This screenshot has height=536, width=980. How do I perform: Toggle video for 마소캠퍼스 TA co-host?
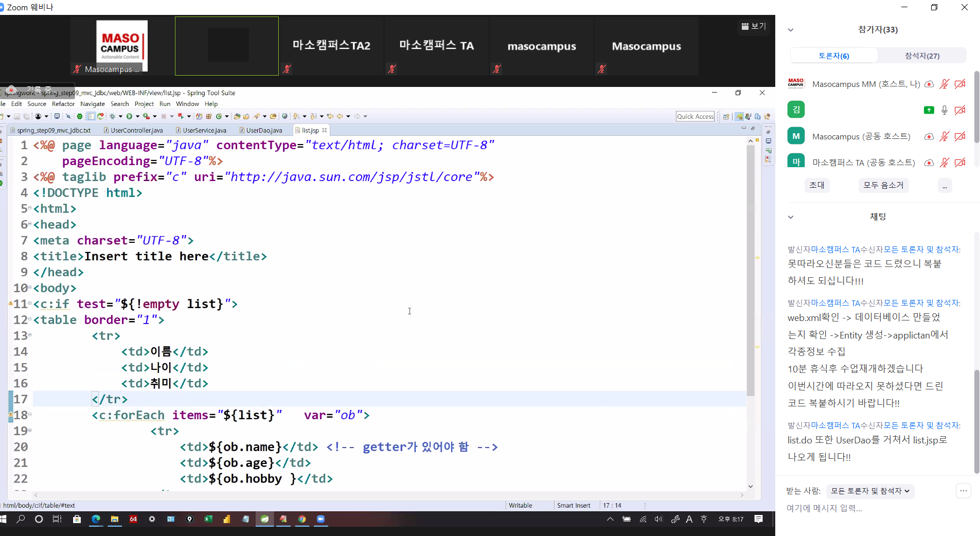click(x=960, y=163)
